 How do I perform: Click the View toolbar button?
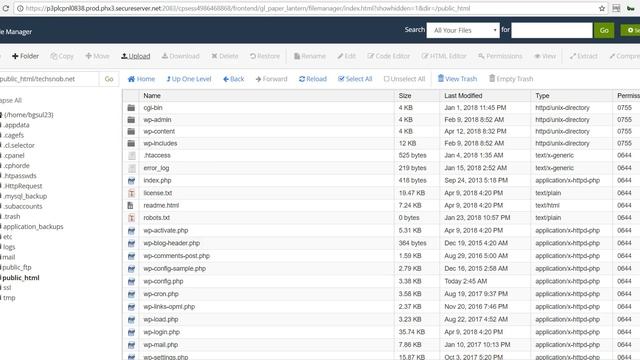545,56
